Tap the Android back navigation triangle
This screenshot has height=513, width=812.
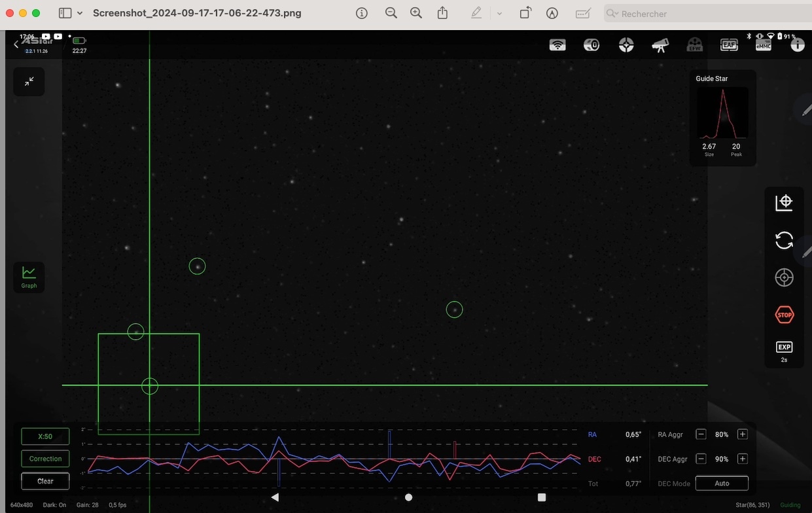click(275, 497)
